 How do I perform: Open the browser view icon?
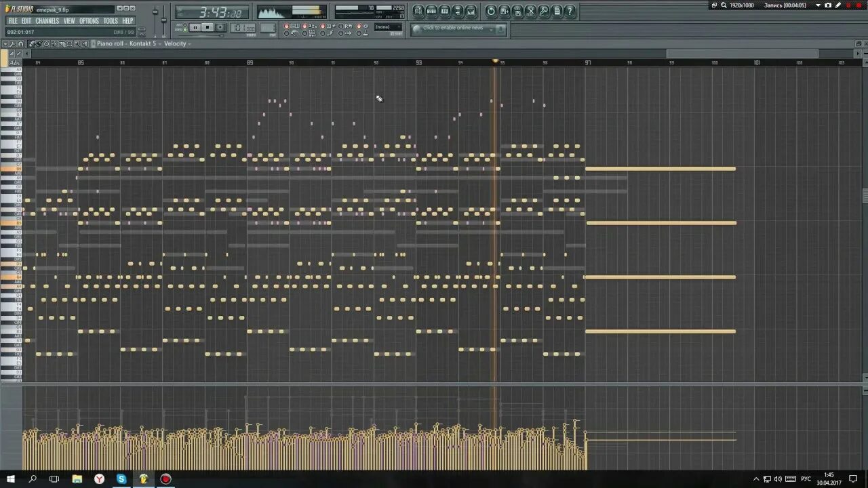coord(458,12)
